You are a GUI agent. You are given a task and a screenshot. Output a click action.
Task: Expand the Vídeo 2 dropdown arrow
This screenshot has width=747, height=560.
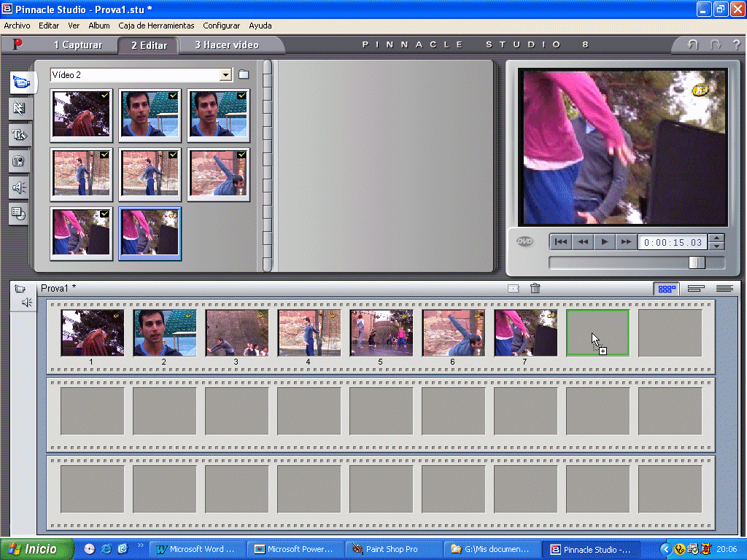click(225, 75)
